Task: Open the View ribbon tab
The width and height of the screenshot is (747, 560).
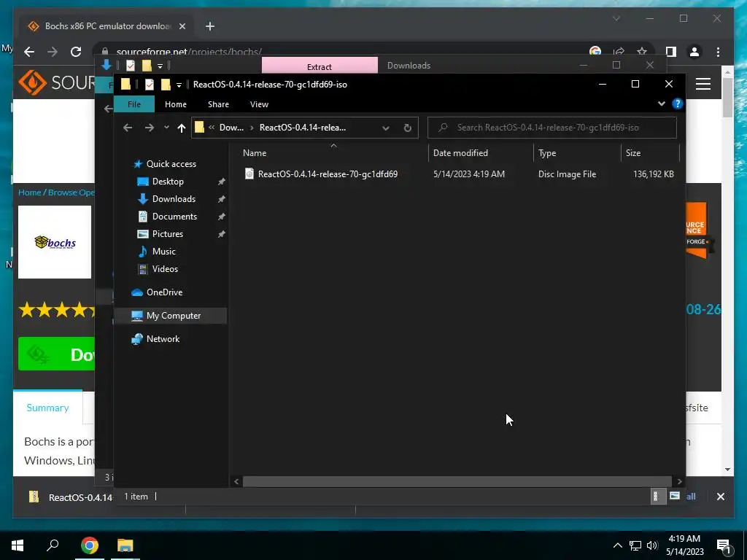Action: coord(259,104)
